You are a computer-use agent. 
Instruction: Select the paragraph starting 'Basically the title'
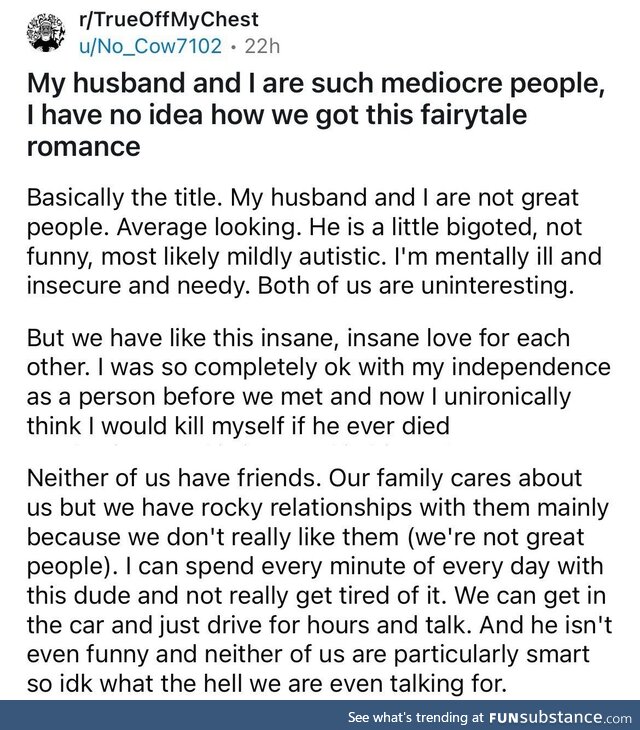click(314, 242)
